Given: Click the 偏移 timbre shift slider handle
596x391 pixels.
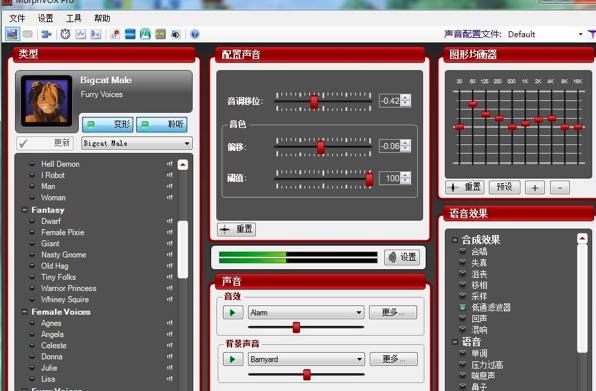Looking at the screenshot, I should (x=321, y=147).
